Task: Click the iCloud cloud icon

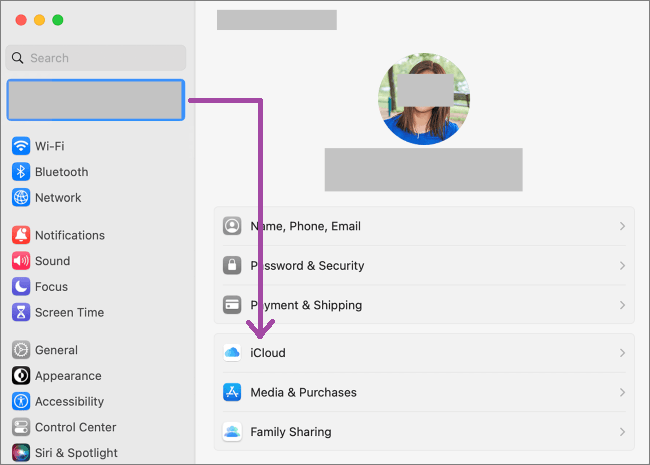Action: coord(232,353)
